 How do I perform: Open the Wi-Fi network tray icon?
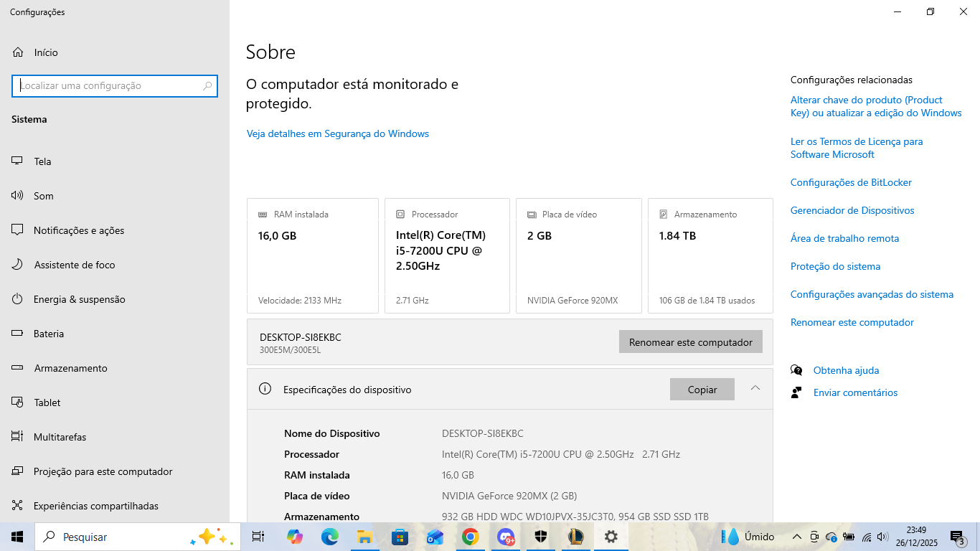point(867,537)
